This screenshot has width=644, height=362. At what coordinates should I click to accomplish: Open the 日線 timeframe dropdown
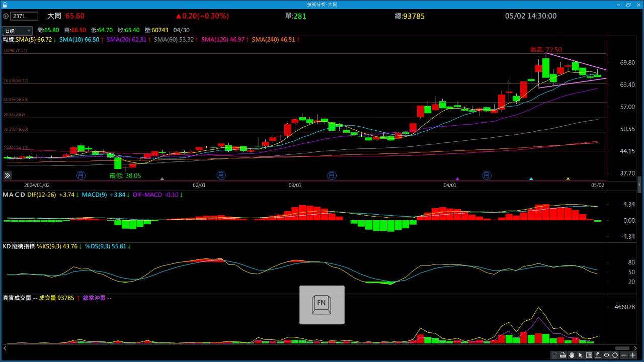[18, 31]
